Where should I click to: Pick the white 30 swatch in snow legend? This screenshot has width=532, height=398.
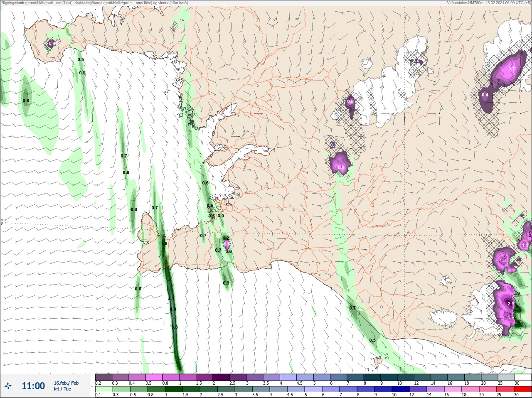tap(522, 377)
